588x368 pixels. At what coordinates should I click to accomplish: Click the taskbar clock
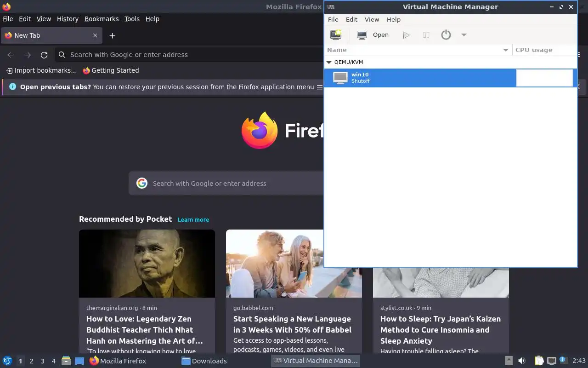coord(579,361)
